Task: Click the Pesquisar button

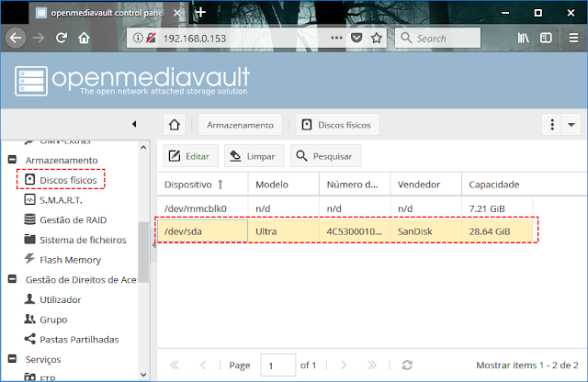Action: click(326, 155)
